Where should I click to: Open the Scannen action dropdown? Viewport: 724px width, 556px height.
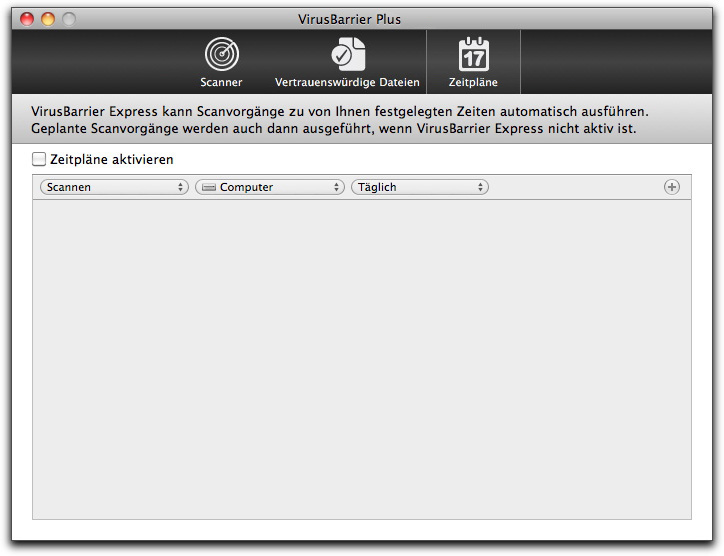click(114, 187)
